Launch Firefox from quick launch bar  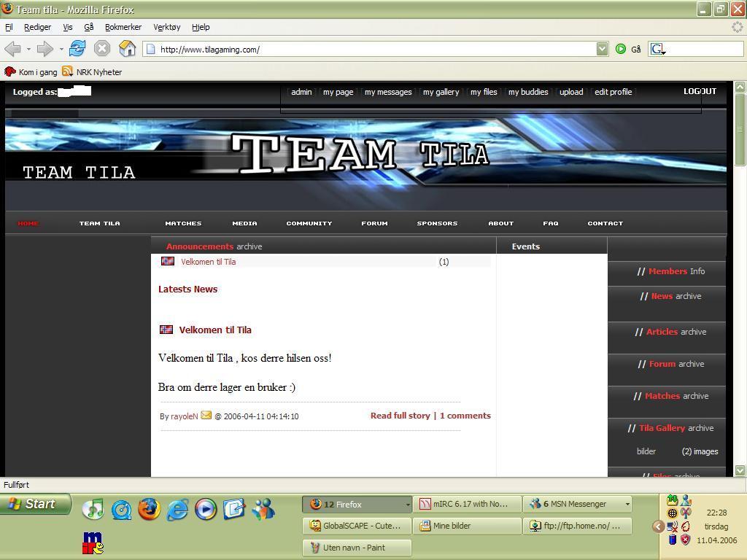(149, 509)
